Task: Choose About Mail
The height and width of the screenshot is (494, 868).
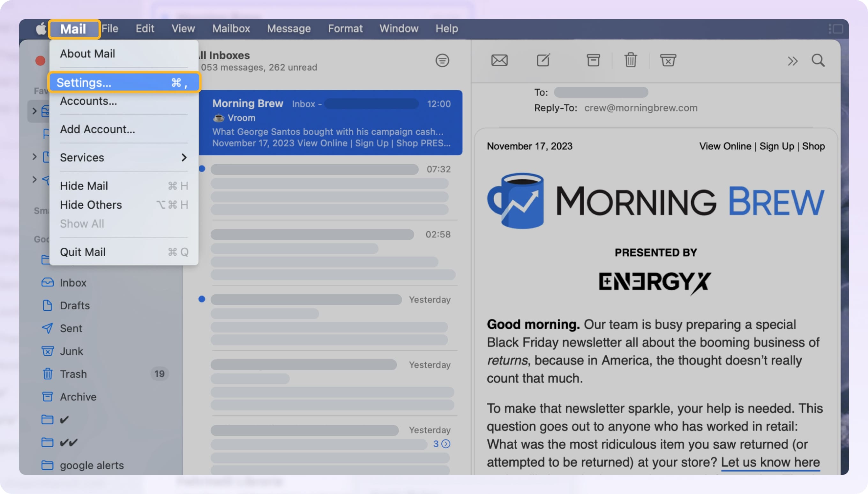Action: coord(124,54)
